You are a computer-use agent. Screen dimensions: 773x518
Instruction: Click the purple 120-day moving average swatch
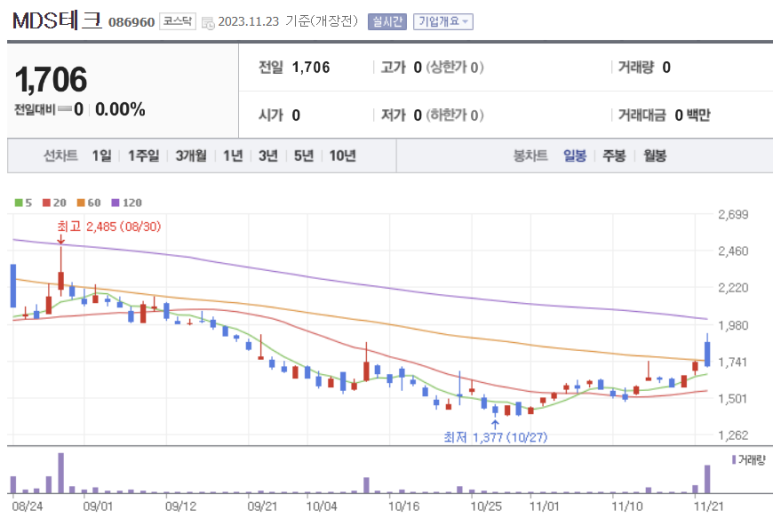click(x=115, y=203)
